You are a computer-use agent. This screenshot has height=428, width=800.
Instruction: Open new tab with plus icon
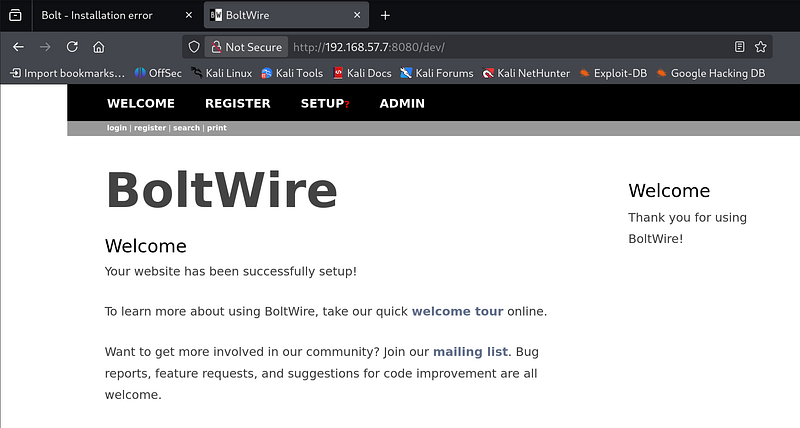(386, 15)
